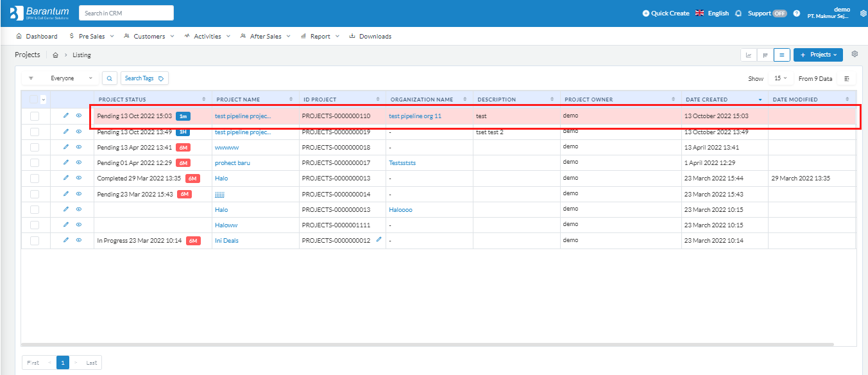Click the pencil icon for the wwwww row
868x375 pixels.
tap(65, 147)
